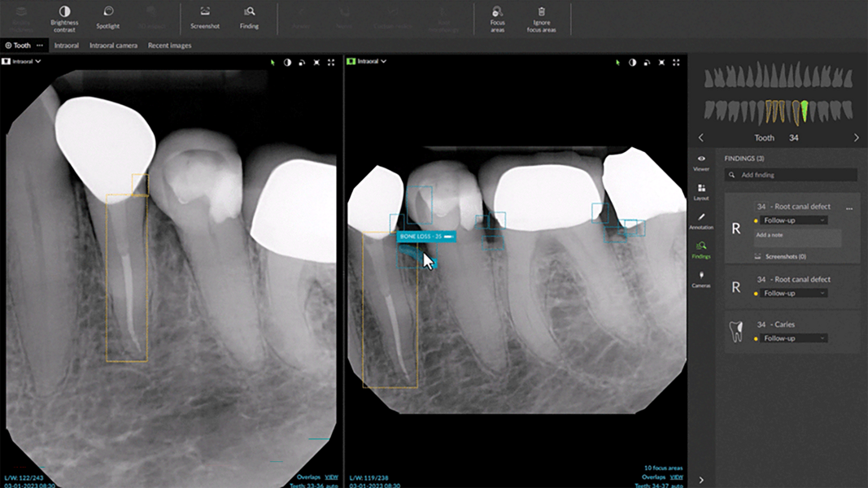Image resolution: width=868 pixels, height=488 pixels.
Task: Expand Follow-up dropdown of first Root canal defect
Action: (x=795, y=220)
